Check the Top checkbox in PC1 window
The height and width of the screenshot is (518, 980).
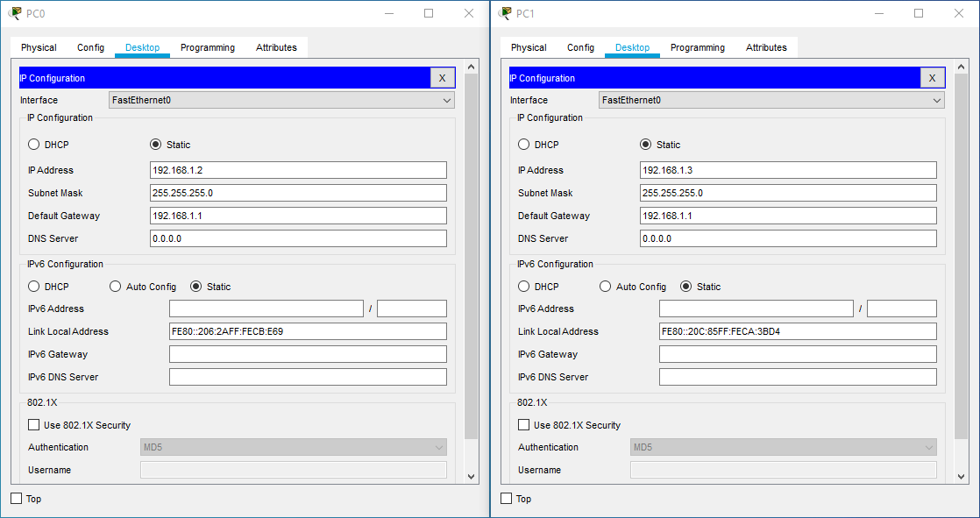507,498
